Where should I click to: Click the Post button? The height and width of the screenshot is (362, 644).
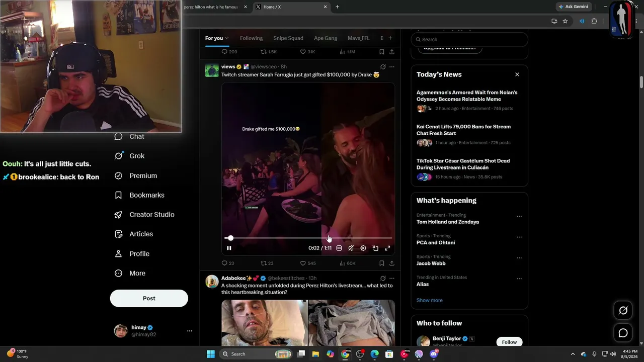click(x=149, y=298)
